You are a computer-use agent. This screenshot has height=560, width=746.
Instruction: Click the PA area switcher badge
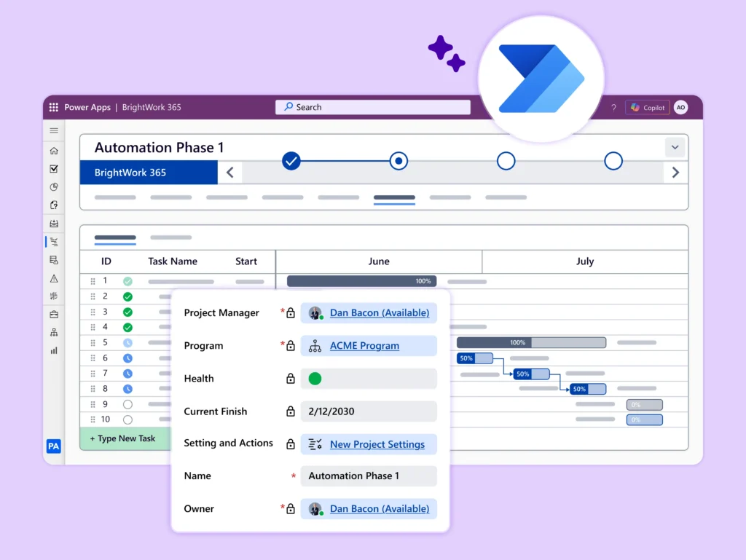point(54,446)
